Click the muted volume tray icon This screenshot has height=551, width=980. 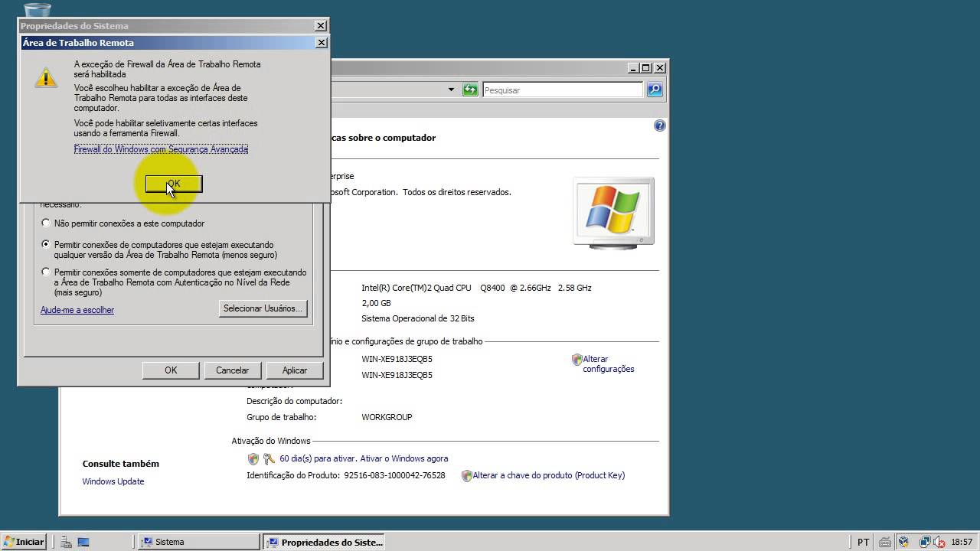(x=939, y=542)
